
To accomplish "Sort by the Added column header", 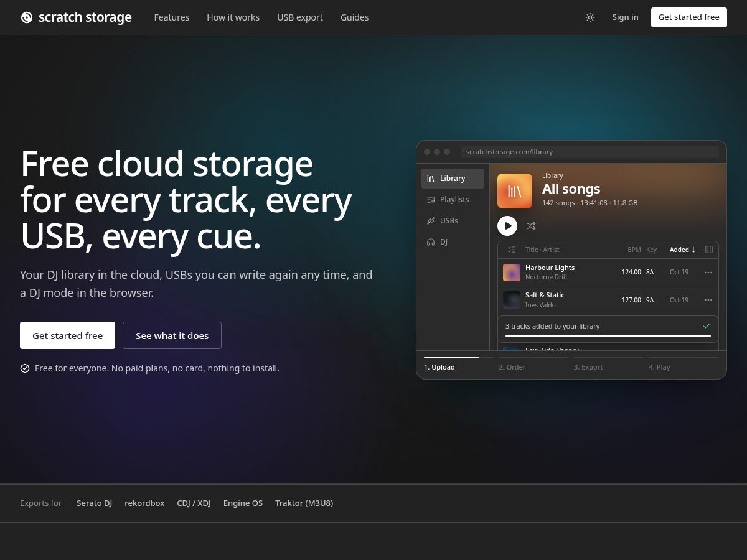I will click(x=683, y=250).
